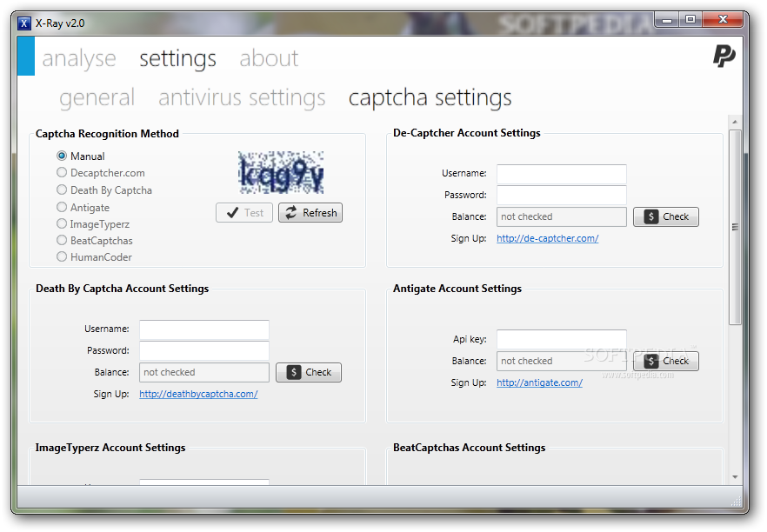Choose ImageTyperz as recognition method
This screenshot has width=767, height=532.
point(62,223)
